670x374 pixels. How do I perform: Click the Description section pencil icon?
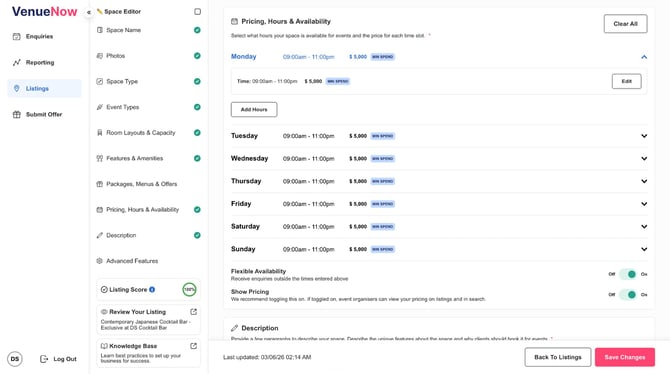234,328
